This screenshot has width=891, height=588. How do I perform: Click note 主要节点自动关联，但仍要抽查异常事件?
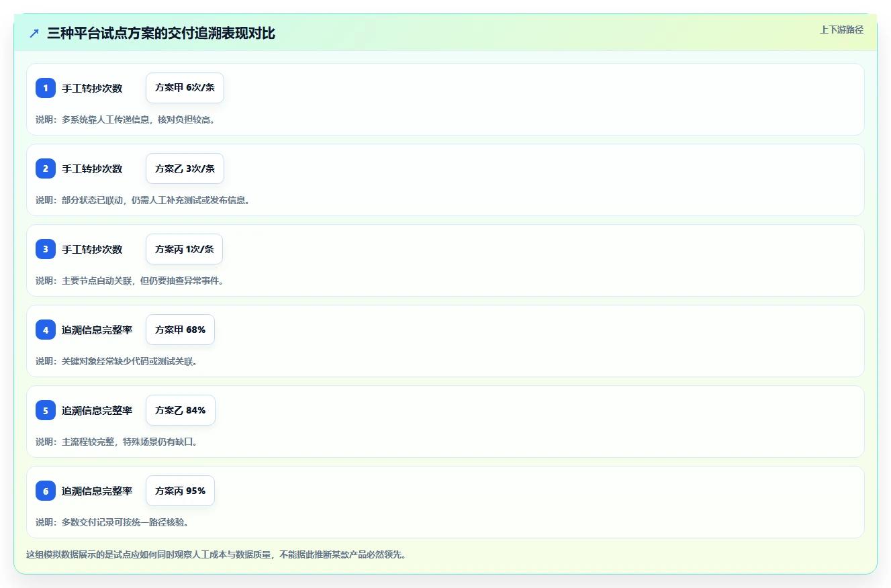point(130,281)
